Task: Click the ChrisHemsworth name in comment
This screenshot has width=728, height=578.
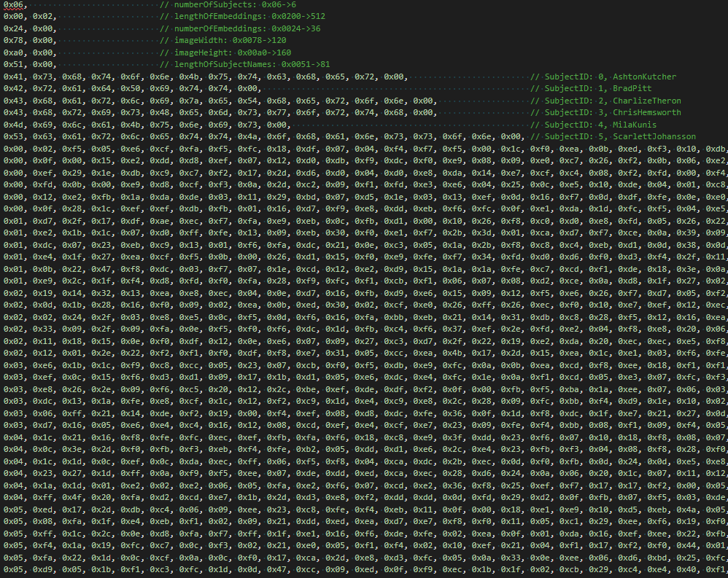Action: 646,112
